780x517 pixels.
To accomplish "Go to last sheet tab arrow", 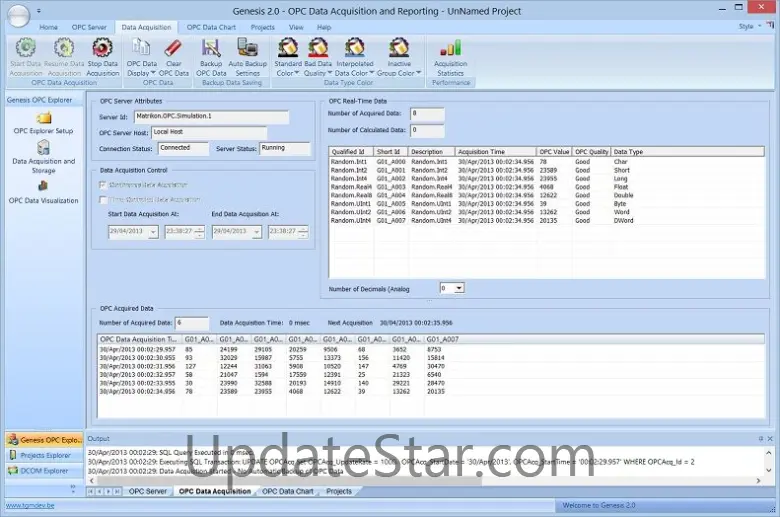I will click(117, 491).
